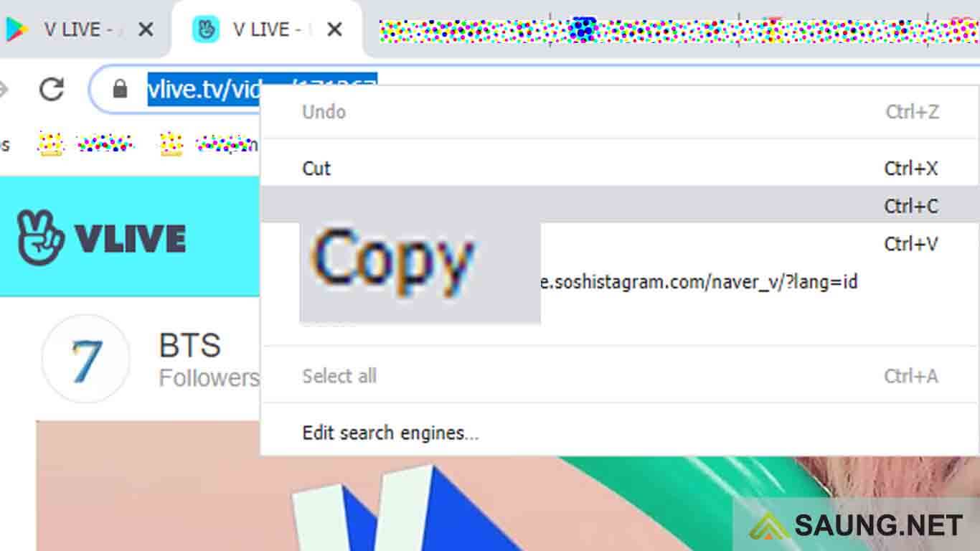Reload the page with refresh icon
The width and height of the screenshot is (980, 551).
(52, 89)
